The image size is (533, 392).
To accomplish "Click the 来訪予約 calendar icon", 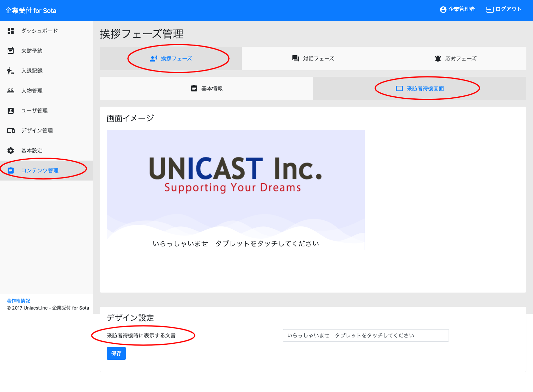I will [x=11, y=51].
